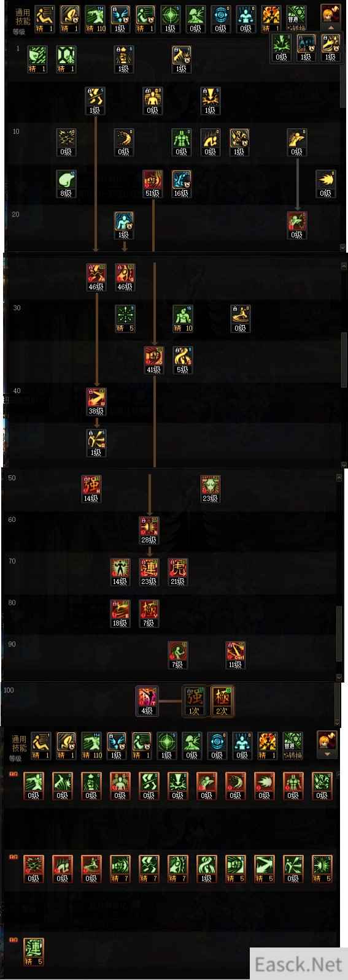The image size is (348, 980).
Task: Click the 通用技能 label at top
Action: pyautogui.click(x=23, y=16)
